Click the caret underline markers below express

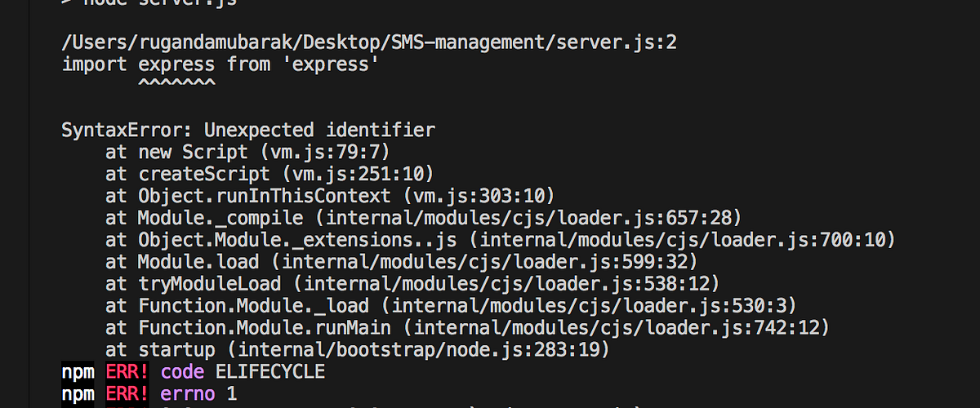point(176,84)
